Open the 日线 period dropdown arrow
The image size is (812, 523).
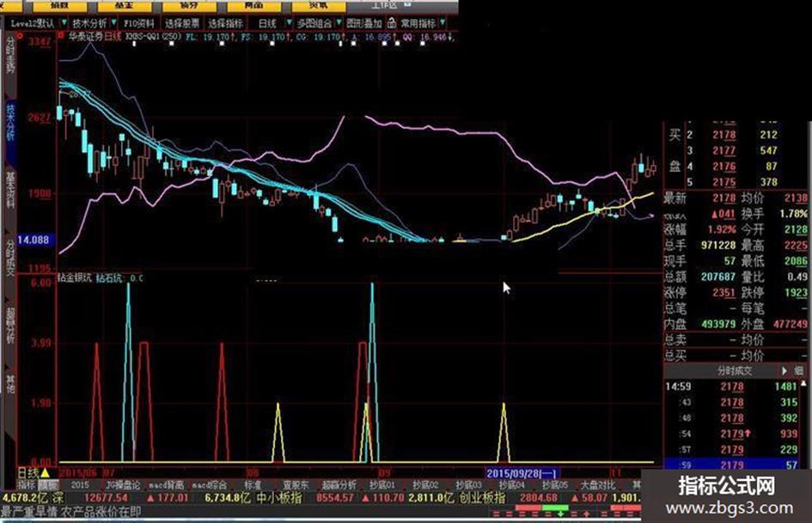tap(290, 23)
